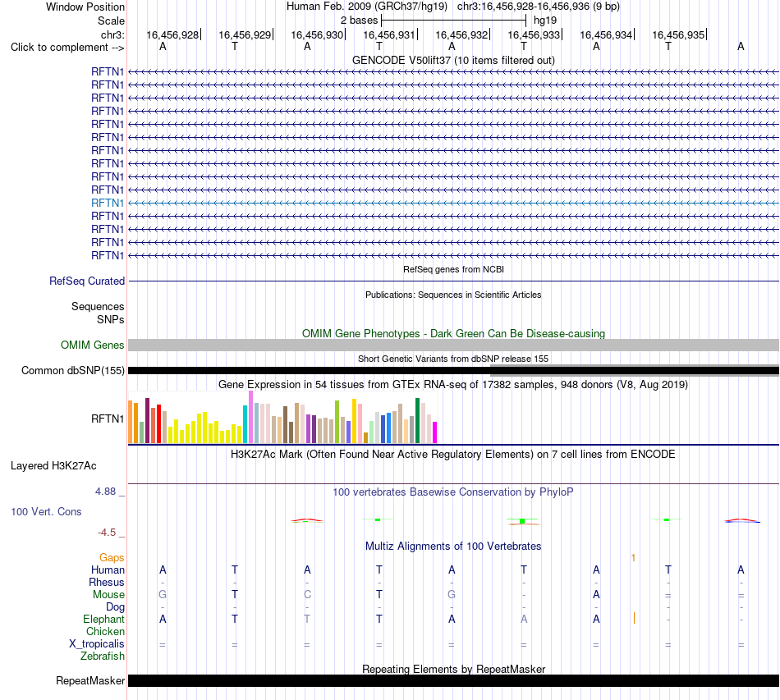The width and height of the screenshot is (780, 700).
Task: Click the Scale label in the ruler
Action: [x=111, y=21]
